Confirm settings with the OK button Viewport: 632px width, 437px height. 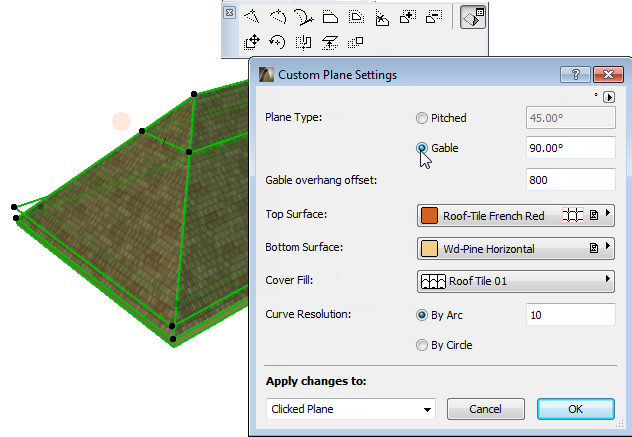576,409
